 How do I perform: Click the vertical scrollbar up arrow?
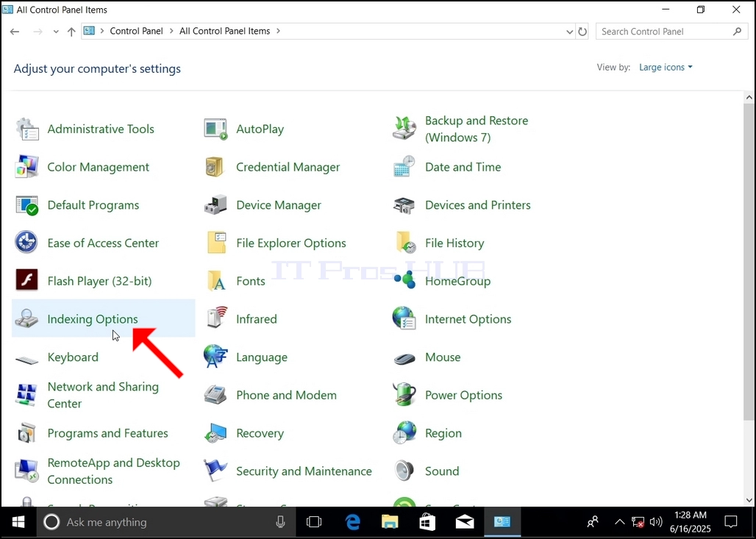coord(749,97)
